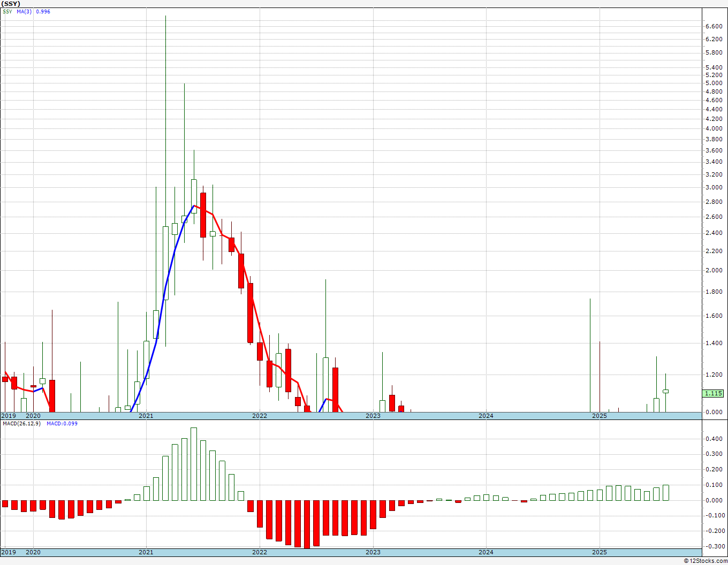Click the tallest green MACD histogram bar
The width and height of the screenshot is (728, 565).
pos(194,464)
